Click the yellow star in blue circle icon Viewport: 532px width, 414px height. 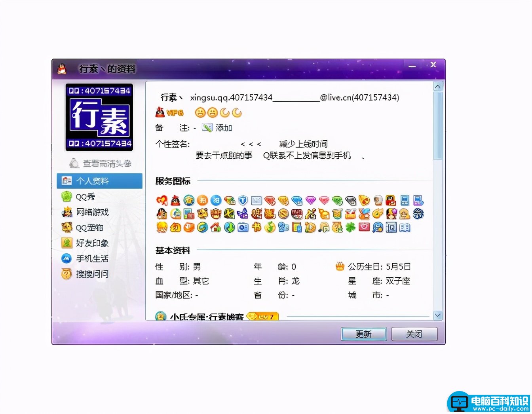pyautogui.click(x=189, y=200)
